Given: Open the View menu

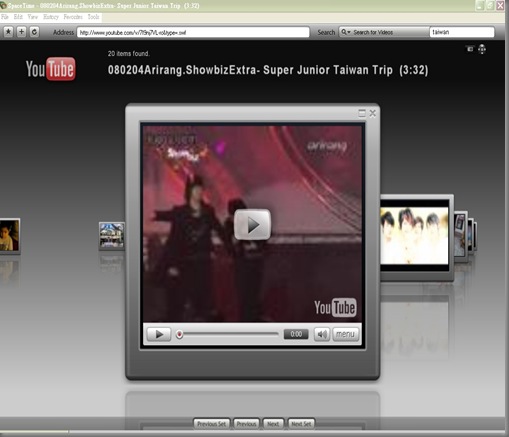Looking at the screenshot, I should tap(32, 17).
